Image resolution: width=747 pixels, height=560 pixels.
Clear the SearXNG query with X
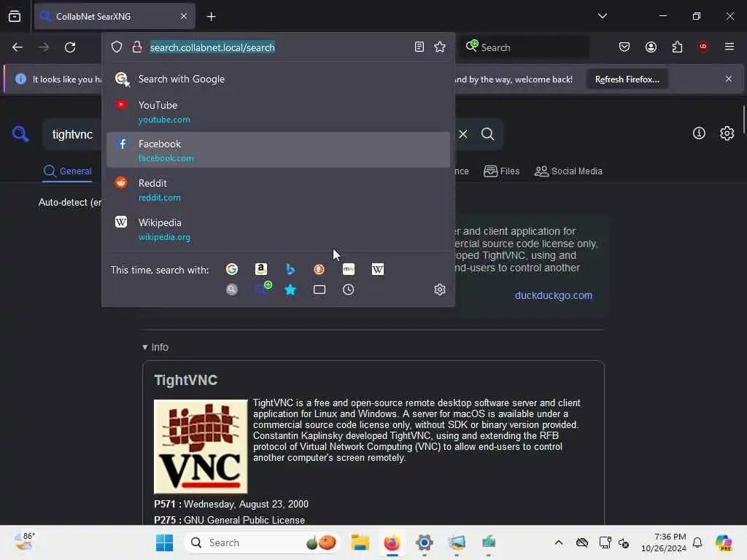point(463,134)
